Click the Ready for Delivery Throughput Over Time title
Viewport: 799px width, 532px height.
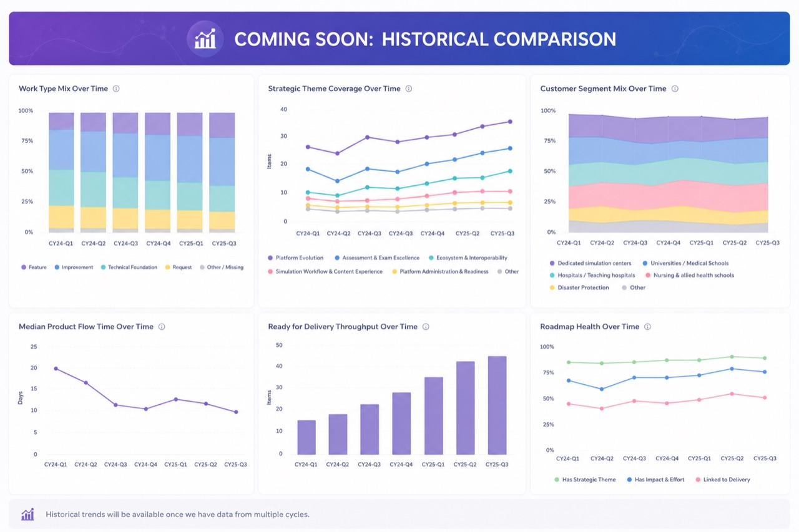point(343,326)
